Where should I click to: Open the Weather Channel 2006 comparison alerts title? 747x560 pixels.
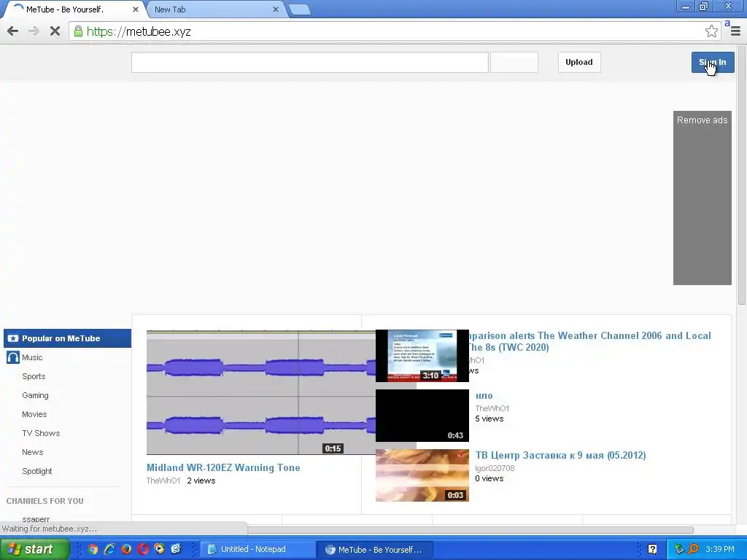click(x=589, y=341)
